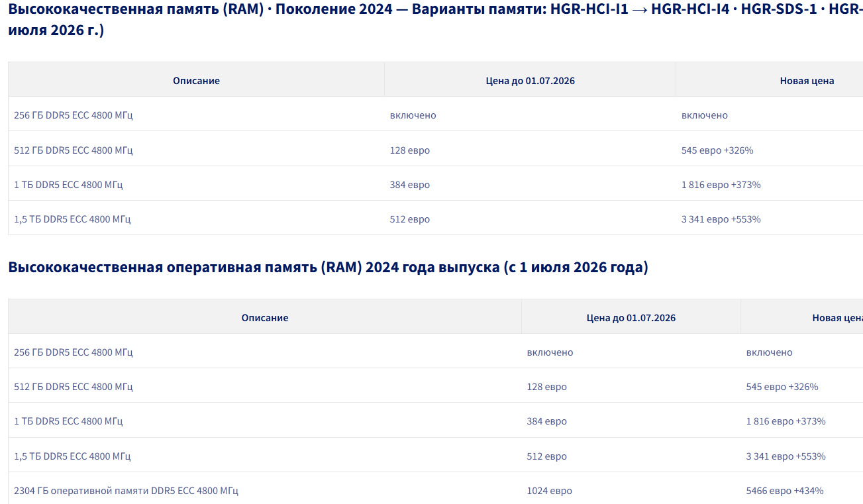Pick "384 евро" in the 2024 года выпуска table
863x504 pixels.
547,421
